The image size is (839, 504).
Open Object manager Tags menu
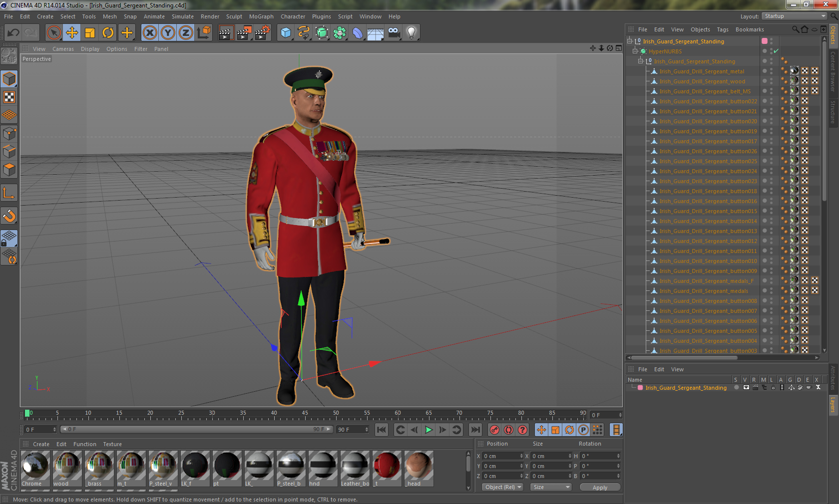pos(722,29)
